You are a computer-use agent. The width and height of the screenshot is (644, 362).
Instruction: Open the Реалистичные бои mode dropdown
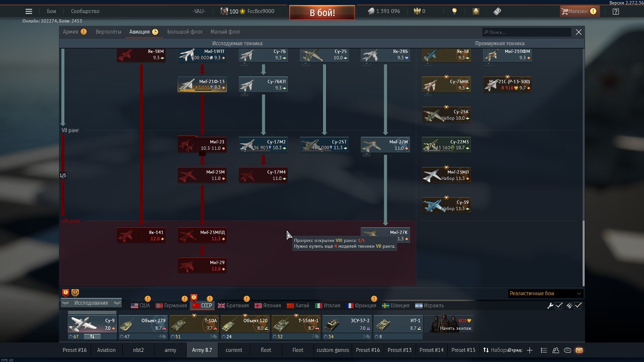(x=545, y=293)
